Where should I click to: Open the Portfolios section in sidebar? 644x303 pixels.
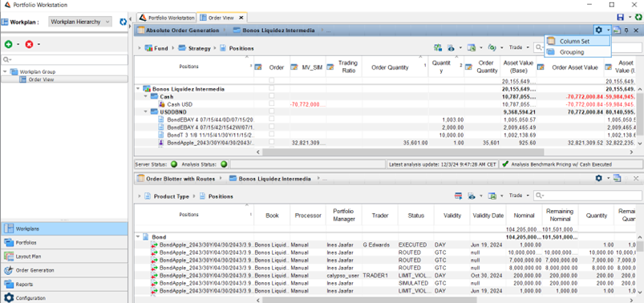coord(64,242)
